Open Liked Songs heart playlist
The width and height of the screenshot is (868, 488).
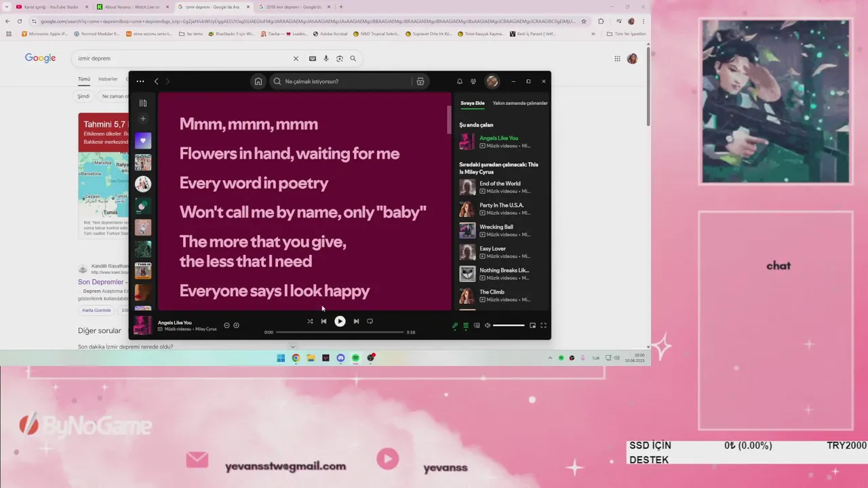pyautogui.click(x=143, y=141)
